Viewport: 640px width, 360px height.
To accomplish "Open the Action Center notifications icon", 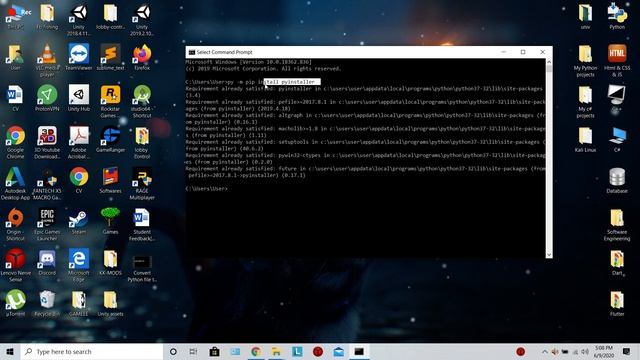I will point(627,351).
